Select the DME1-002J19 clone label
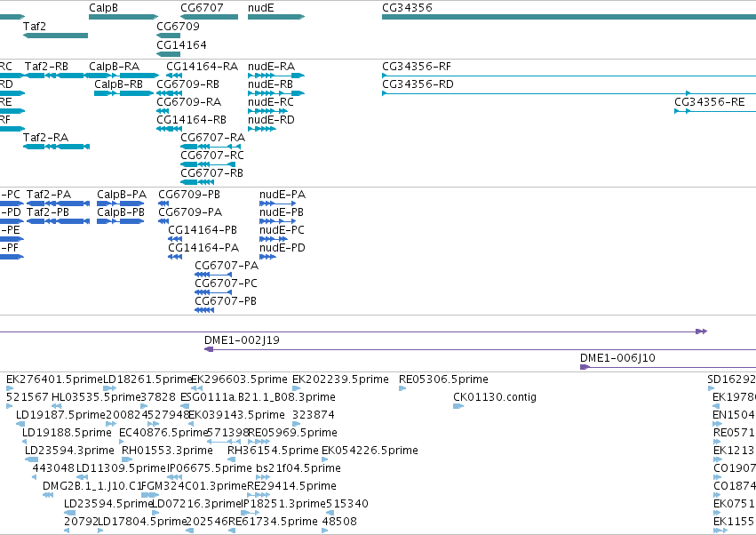The width and height of the screenshot is (756, 535). 242,340
